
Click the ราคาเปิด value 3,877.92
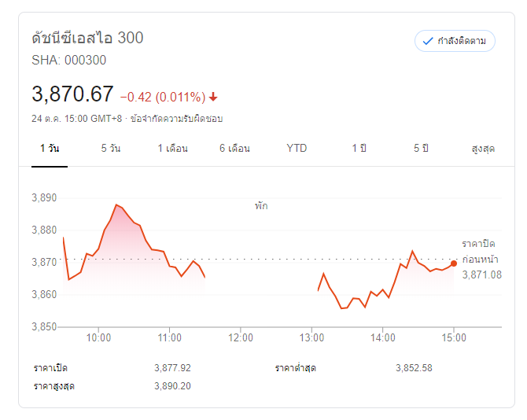[173, 367]
